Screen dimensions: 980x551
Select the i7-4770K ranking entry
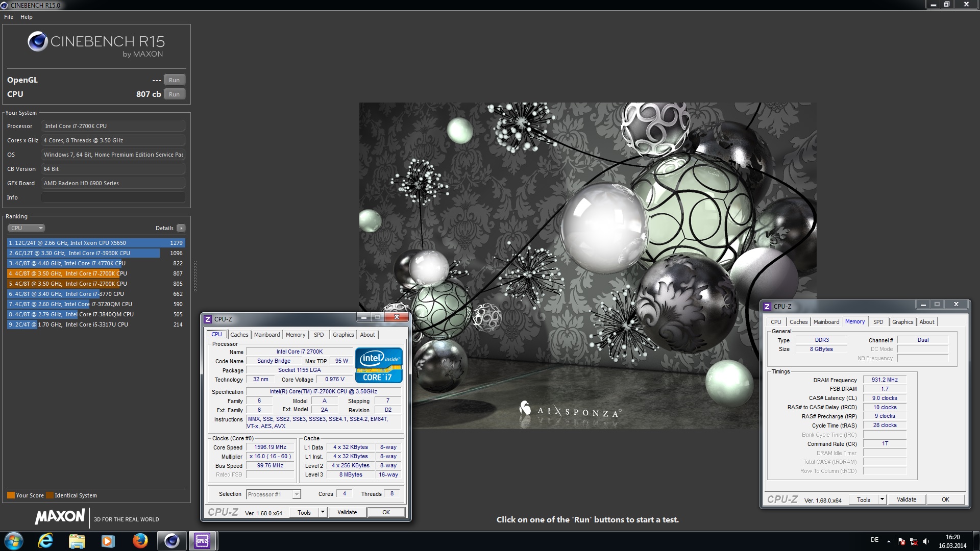tap(96, 263)
